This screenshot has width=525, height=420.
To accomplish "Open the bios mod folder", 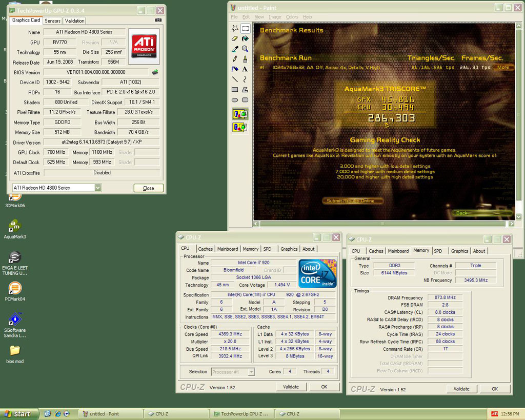I will click(x=15, y=354).
